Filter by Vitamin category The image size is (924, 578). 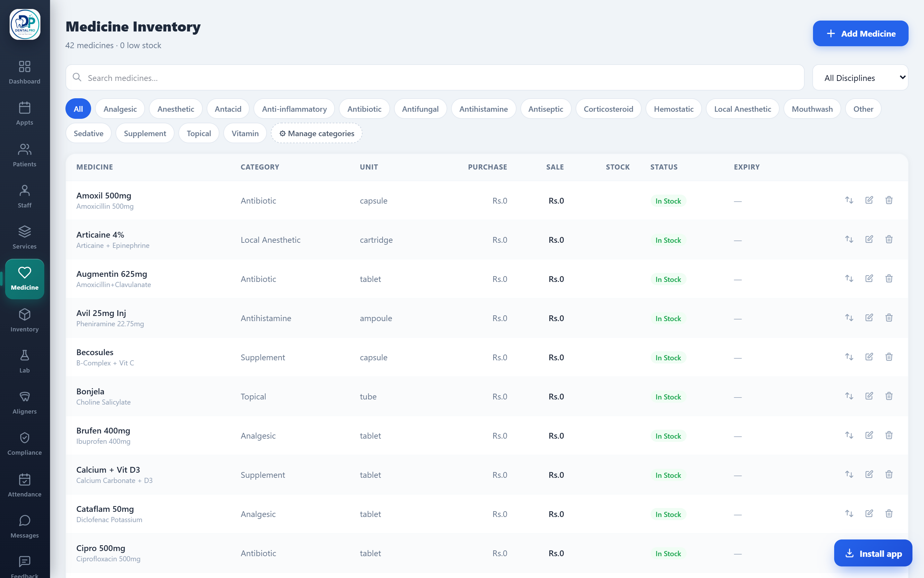coord(245,133)
